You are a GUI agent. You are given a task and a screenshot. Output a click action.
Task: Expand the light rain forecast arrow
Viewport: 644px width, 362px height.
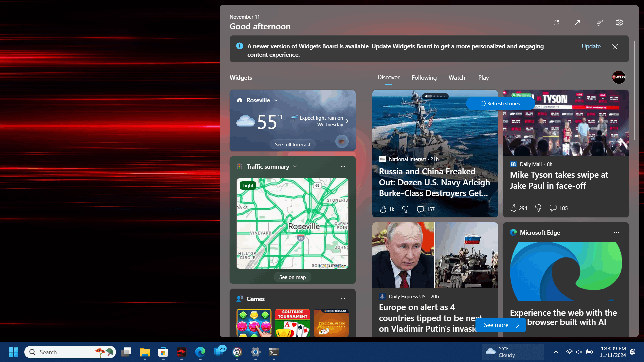point(347,121)
